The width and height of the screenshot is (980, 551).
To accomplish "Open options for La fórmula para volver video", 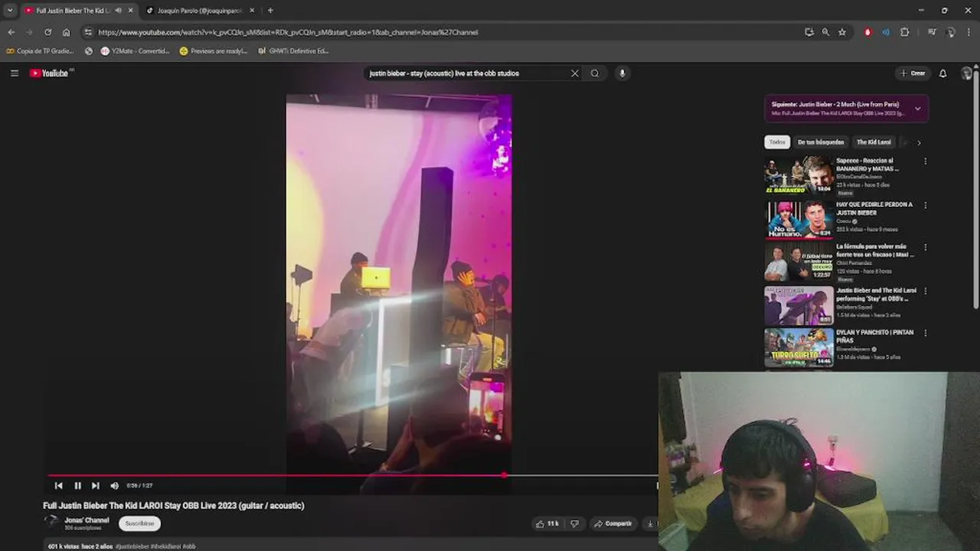I will [926, 247].
